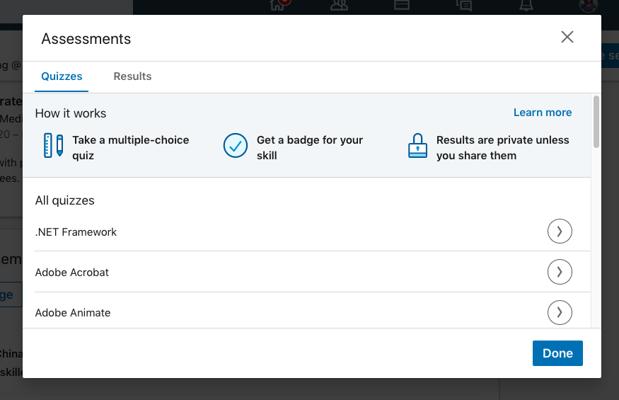Open the Results tab

[x=132, y=76]
